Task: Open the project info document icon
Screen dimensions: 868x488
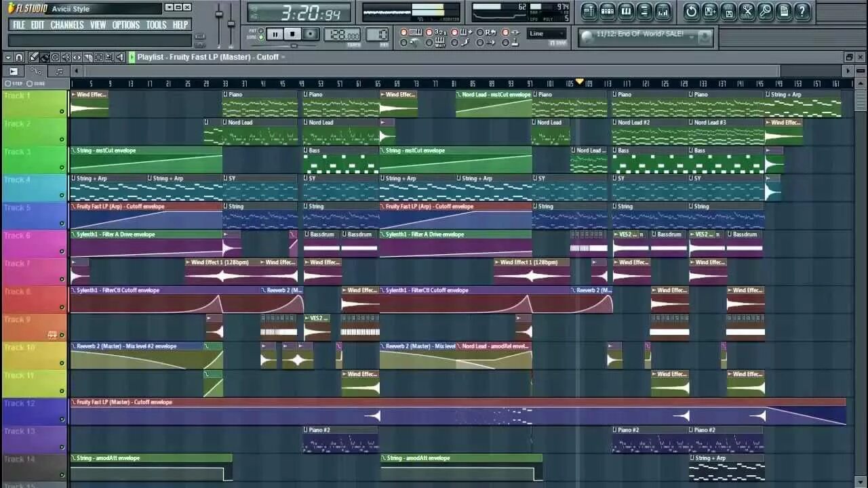Action: (783, 11)
